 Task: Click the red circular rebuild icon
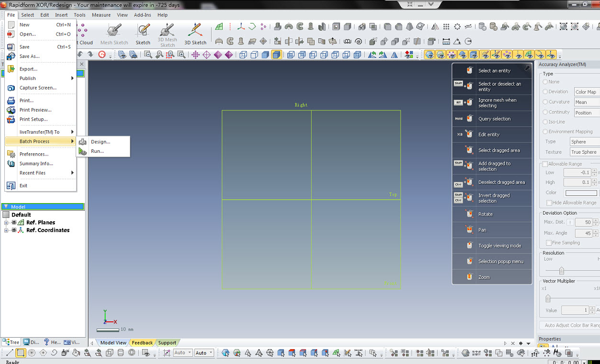102,55
